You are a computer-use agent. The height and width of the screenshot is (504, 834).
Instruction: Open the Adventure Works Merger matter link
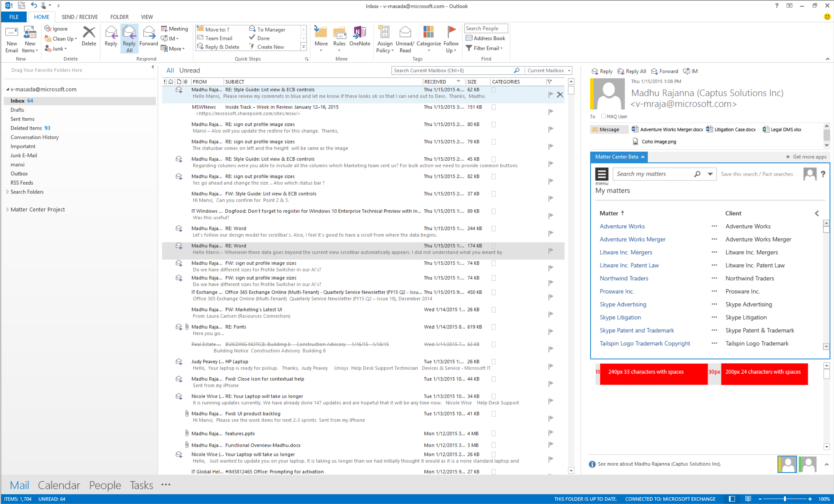coord(632,239)
